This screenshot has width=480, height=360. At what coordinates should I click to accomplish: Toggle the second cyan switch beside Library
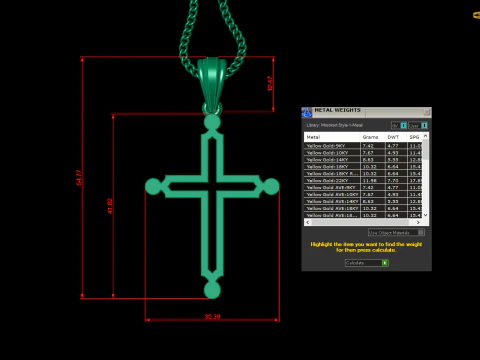click(x=424, y=125)
